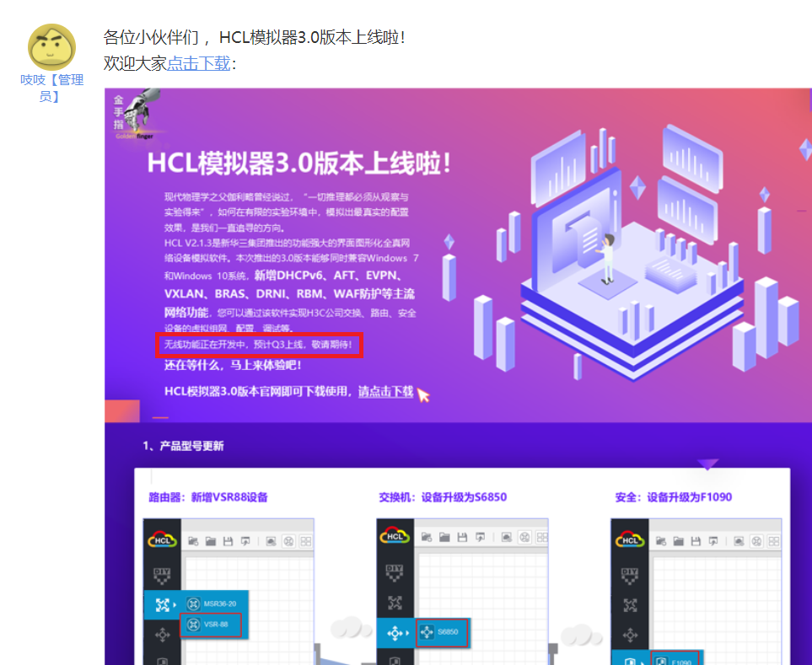Click the HCL模拟器3.0版本上线啦! banner headline
This screenshot has width=812, height=665.
click(x=298, y=163)
